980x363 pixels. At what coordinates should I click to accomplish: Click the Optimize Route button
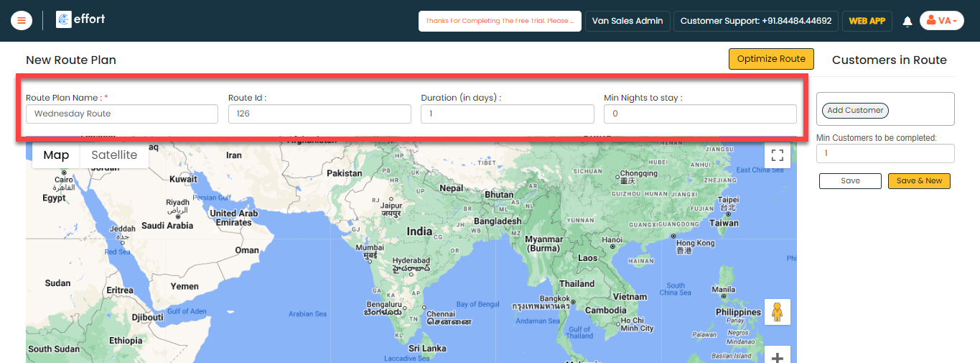click(x=771, y=59)
